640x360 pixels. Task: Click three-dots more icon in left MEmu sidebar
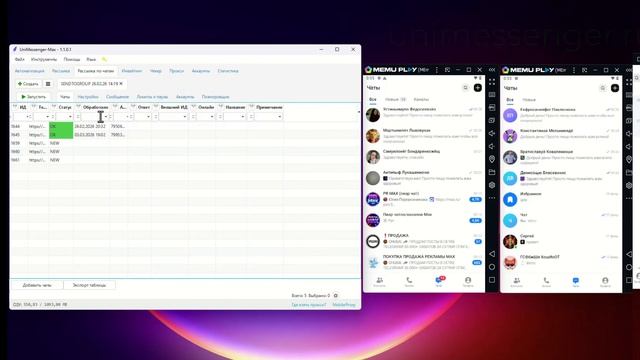coord(492,198)
